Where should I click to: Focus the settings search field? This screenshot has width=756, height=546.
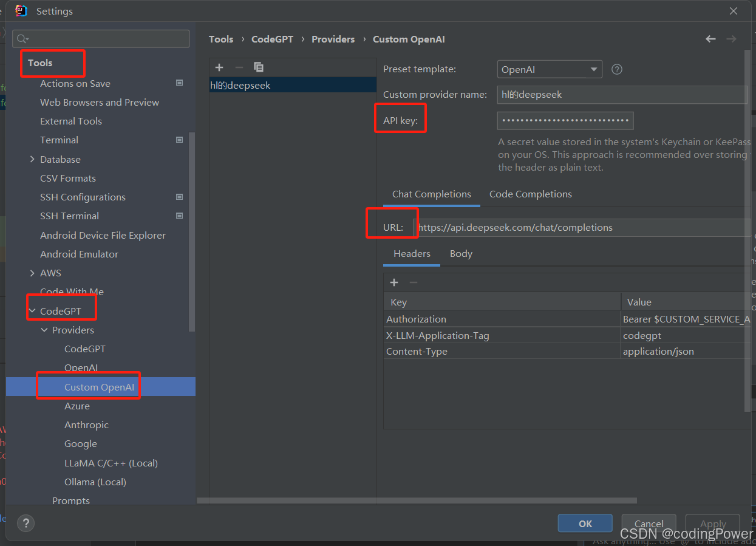coord(101,39)
